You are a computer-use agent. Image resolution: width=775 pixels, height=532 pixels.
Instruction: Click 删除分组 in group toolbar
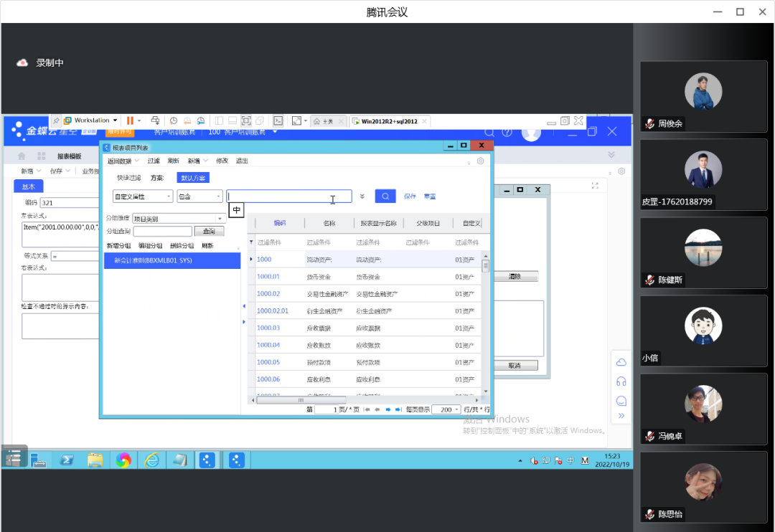pos(182,245)
